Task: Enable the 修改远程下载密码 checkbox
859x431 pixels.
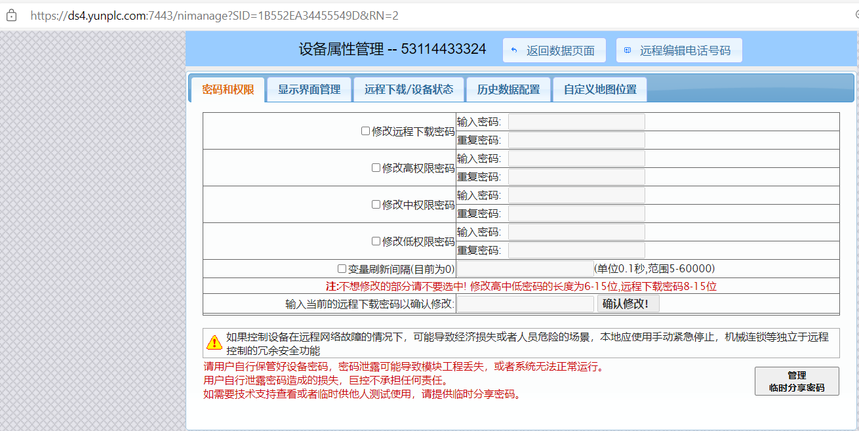Action: (x=365, y=131)
